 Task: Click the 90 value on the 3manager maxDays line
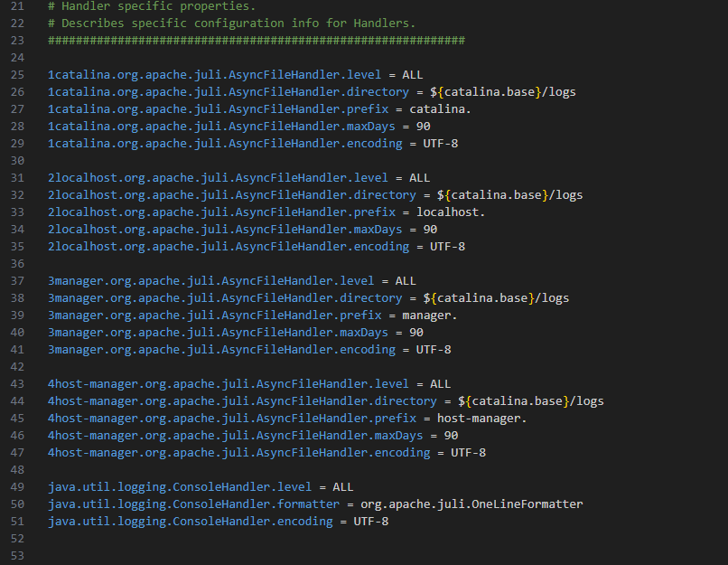coord(416,333)
